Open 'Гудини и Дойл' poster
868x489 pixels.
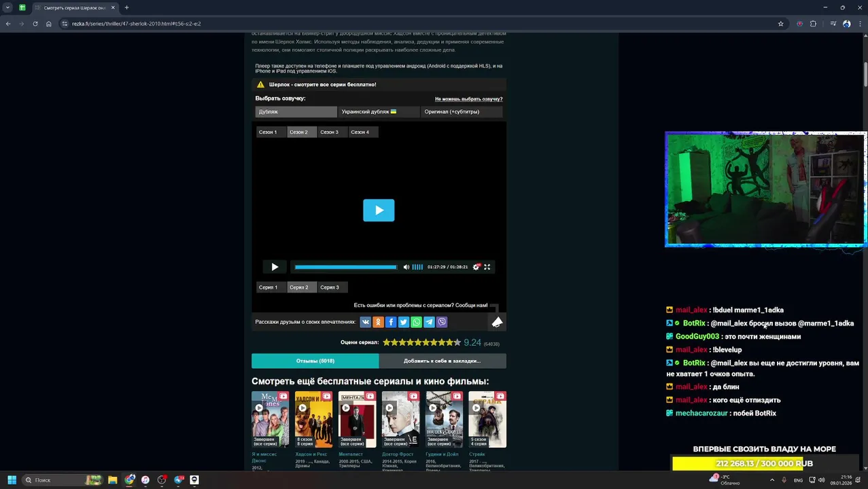444,419
